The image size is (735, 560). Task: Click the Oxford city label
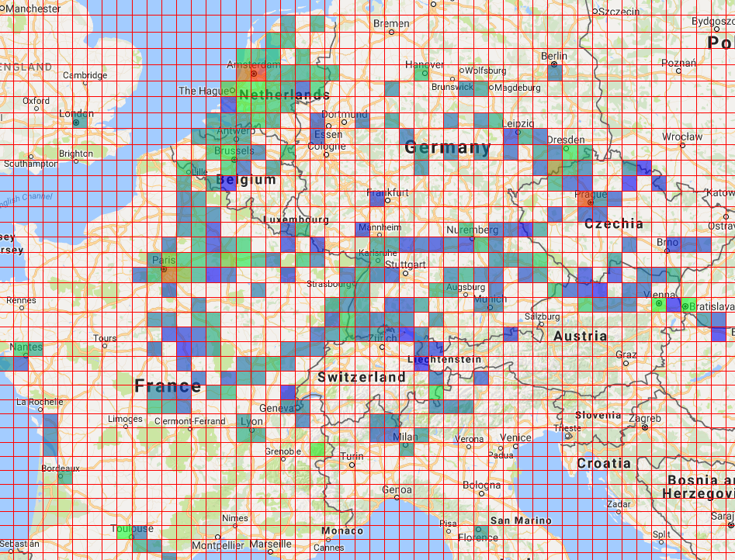36,101
